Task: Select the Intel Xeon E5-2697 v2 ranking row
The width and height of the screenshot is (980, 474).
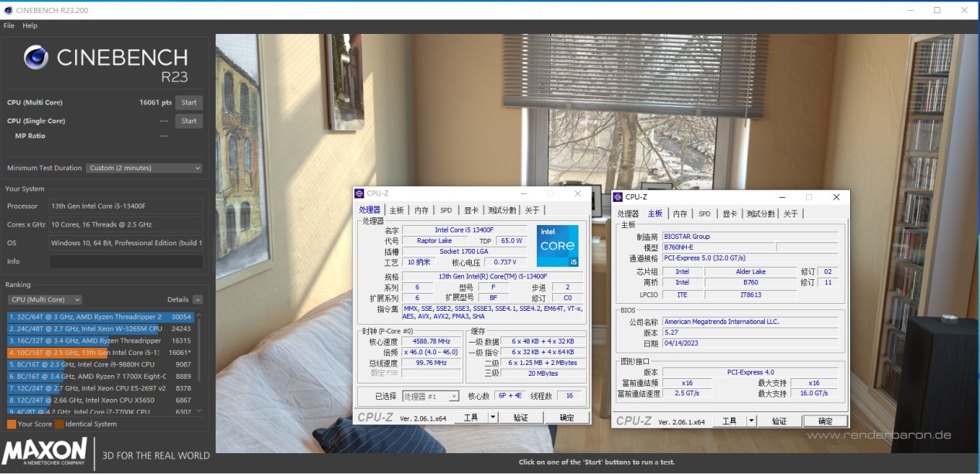Action: (x=101, y=388)
